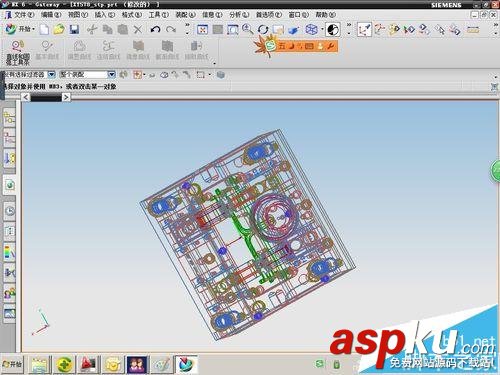Open the 插入 (Insert) menu
Screen dimensions: 500x375
click(x=105, y=15)
